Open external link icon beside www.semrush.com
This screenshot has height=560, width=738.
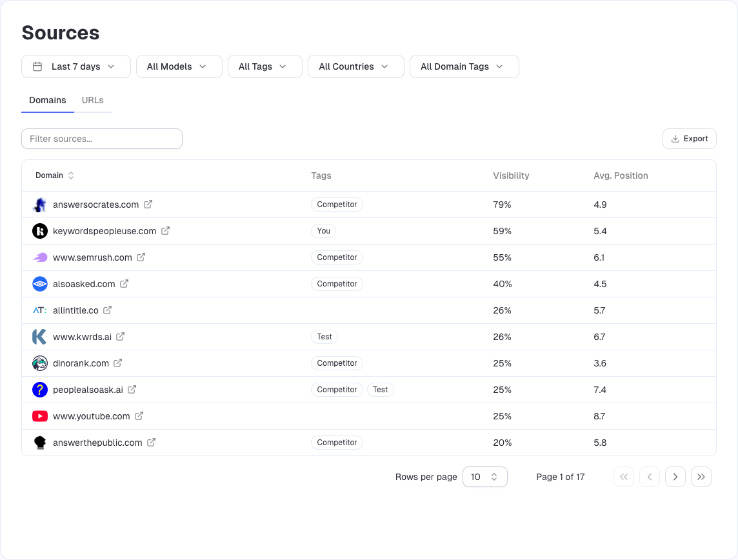141,257
